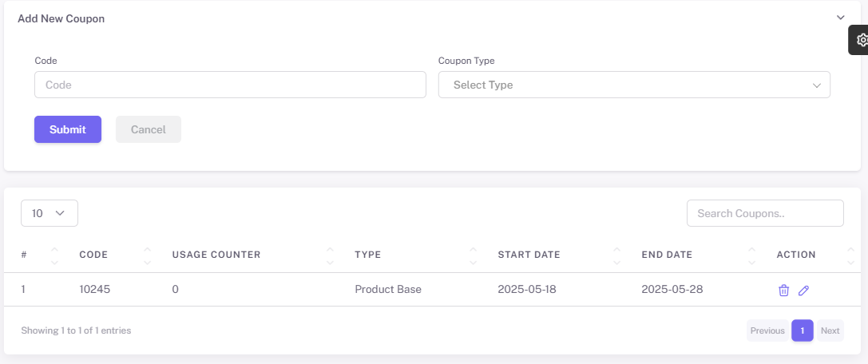The width and height of the screenshot is (868, 364).
Task: Cancel the new coupon form
Action: point(149,129)
